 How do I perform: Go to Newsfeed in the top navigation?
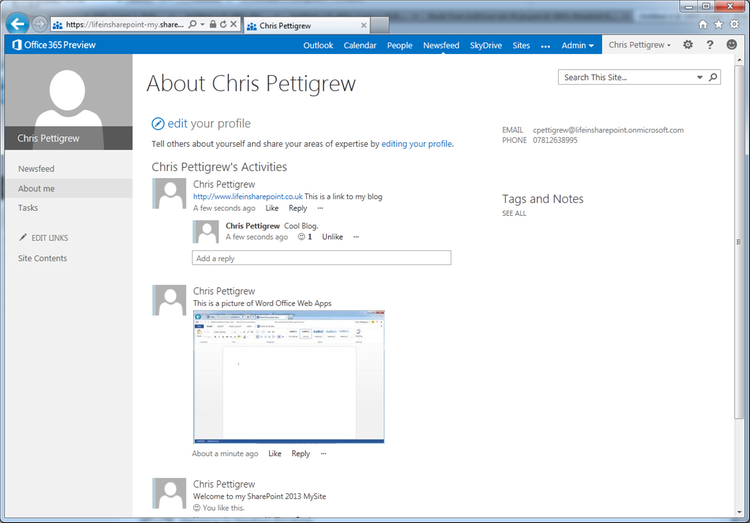[x=441, y=45]
